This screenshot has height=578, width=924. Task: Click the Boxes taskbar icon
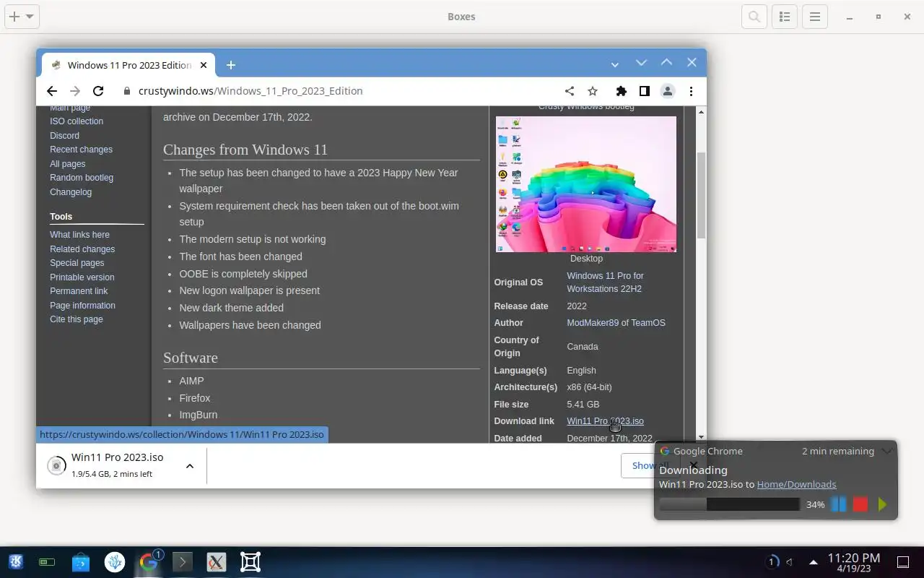point(250,561)
